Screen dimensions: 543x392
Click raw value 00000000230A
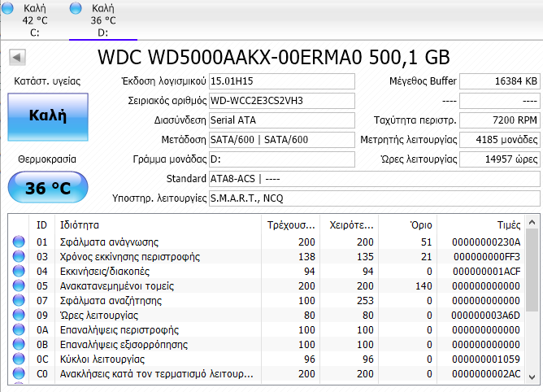click(486, 242)
